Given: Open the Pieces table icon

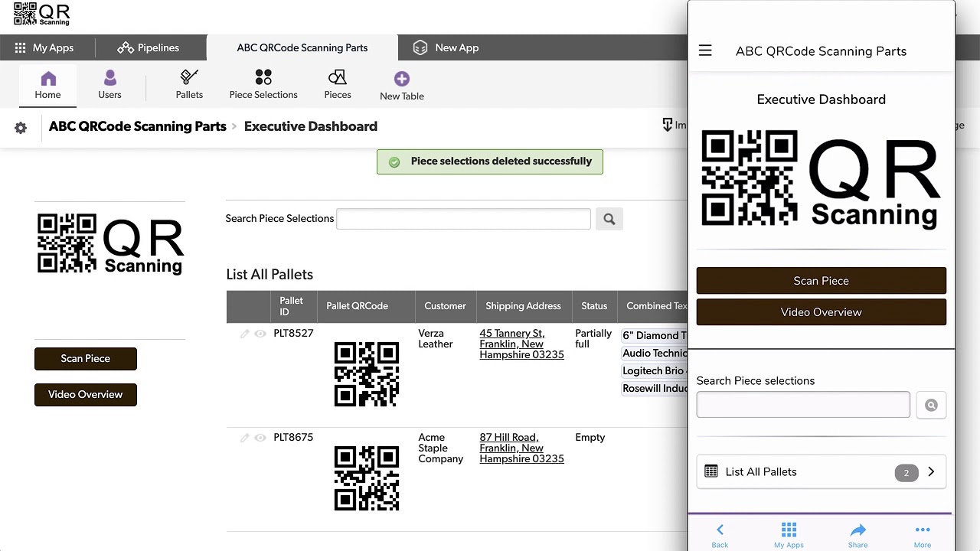Looking at the screenshot, I should pos(338,85).
